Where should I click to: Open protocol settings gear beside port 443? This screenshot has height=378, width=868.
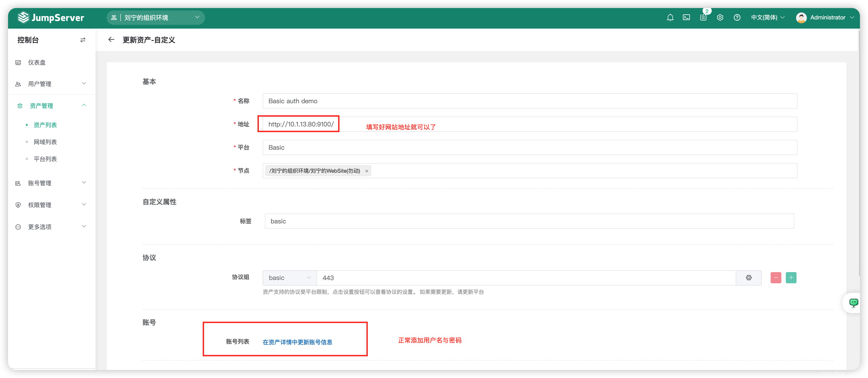pos(749,278)
